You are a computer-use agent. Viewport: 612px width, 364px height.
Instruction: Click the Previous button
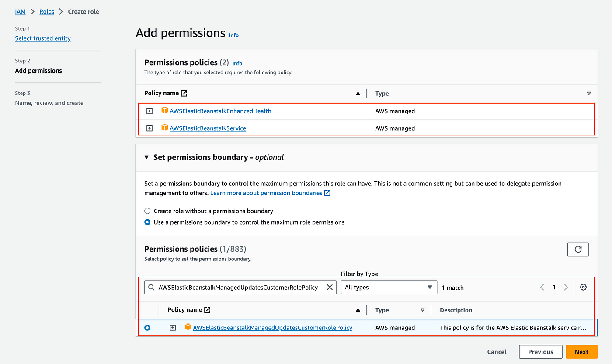coord(541,352)
